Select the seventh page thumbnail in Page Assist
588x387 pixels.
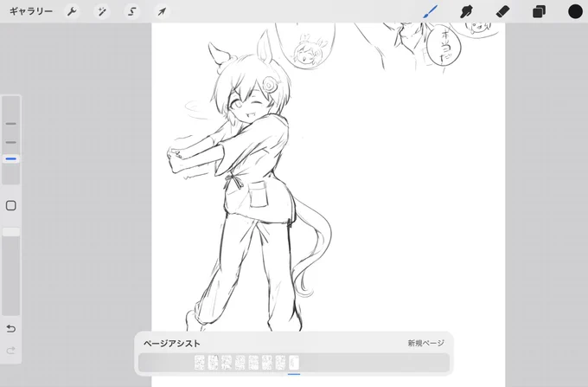[x=280, y=363]
